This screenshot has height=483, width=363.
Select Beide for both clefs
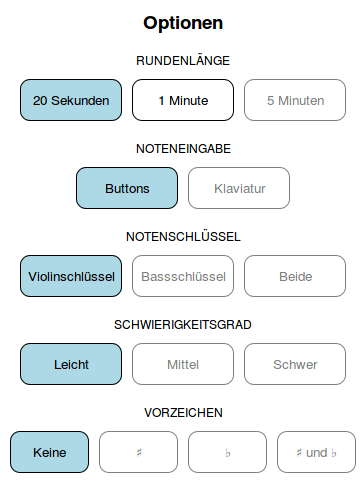click(x=295, y=276)
